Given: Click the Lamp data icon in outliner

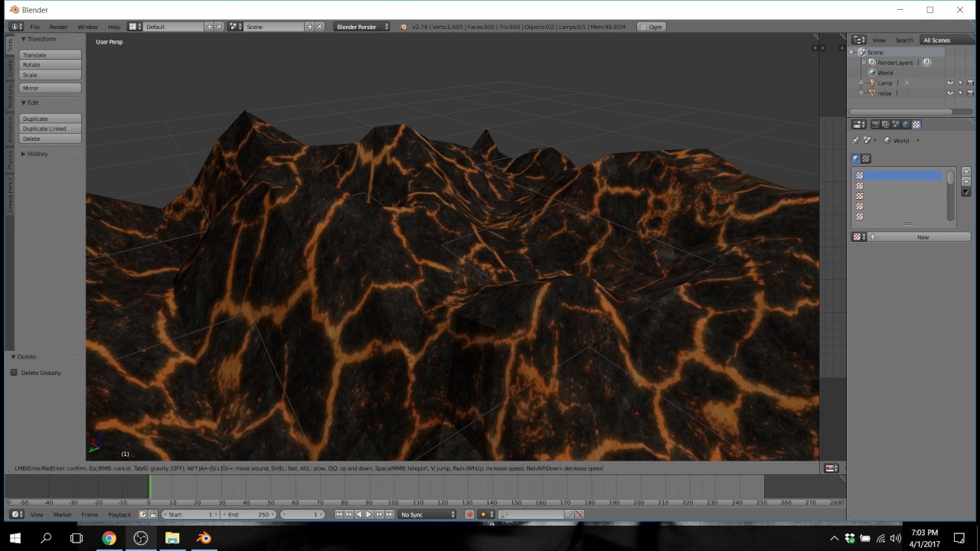Looking at the screenshot, I should point(907,83).
